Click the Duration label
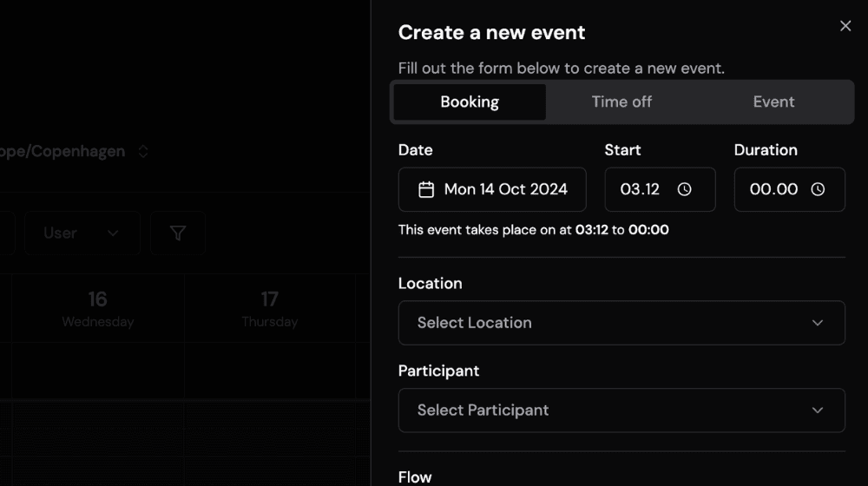The width and height of the screenshot is (868, 486). (766, 150)
